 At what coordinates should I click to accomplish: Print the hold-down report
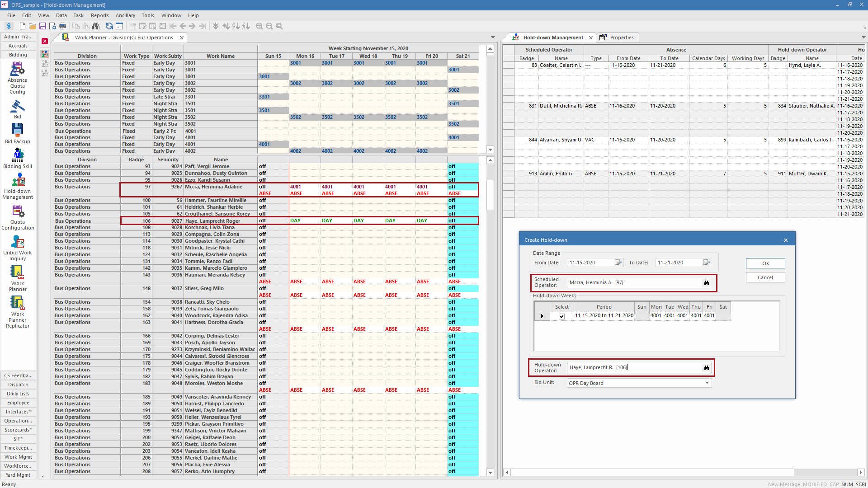coord(62,26)
